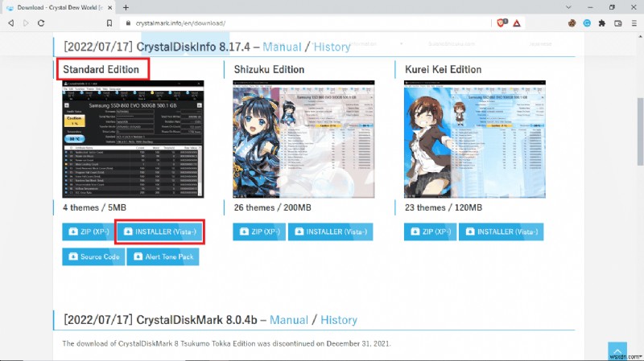Download the Source Code package

pos(93,256)
